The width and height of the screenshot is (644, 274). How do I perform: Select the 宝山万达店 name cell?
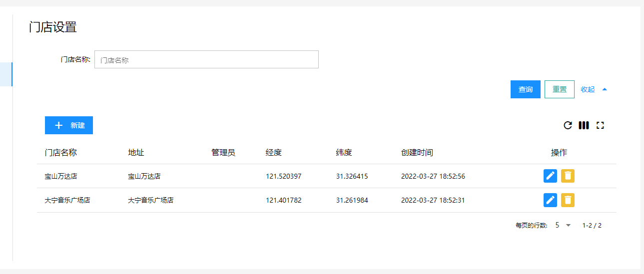click(x=60, y=176)
